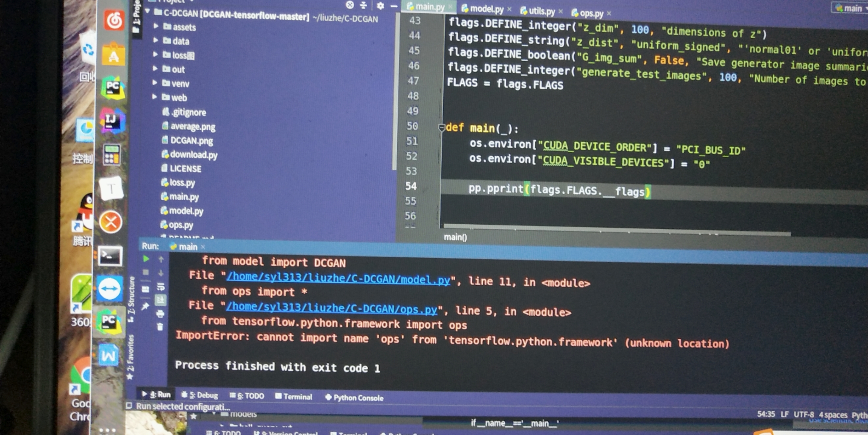
Task: Expand the venv folder arrow
Action: pos(155,83)
